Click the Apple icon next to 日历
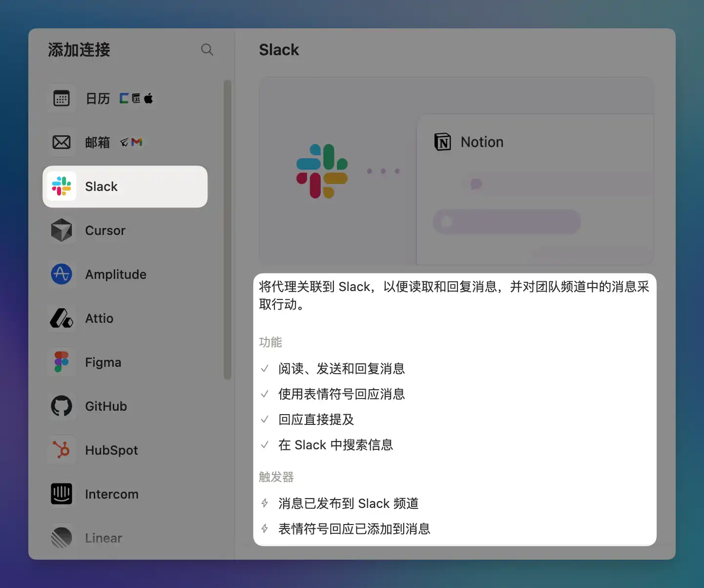704x588 pixels. [x=149, y=98]
